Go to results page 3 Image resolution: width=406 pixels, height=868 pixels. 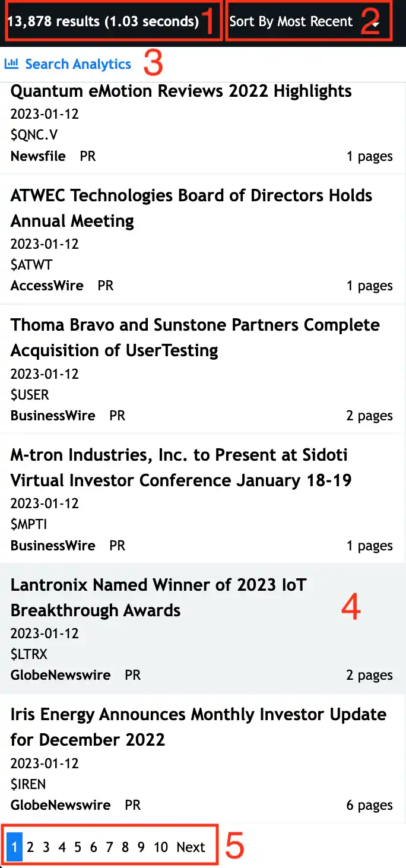(x=46, y=847)
